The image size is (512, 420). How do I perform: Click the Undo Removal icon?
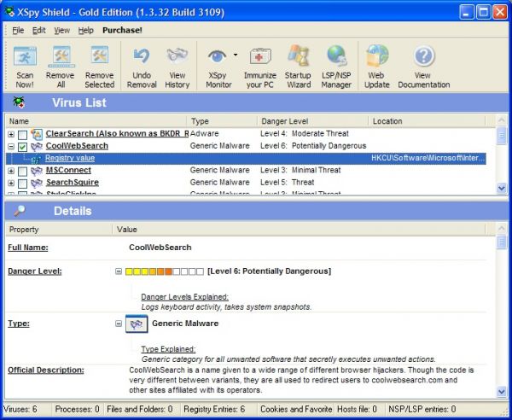coord(142,58)
